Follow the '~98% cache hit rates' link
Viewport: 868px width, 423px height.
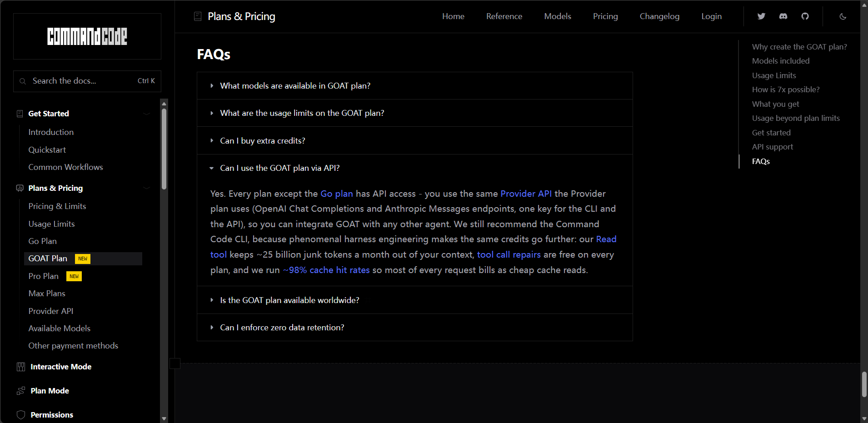(x=326, y=270)
